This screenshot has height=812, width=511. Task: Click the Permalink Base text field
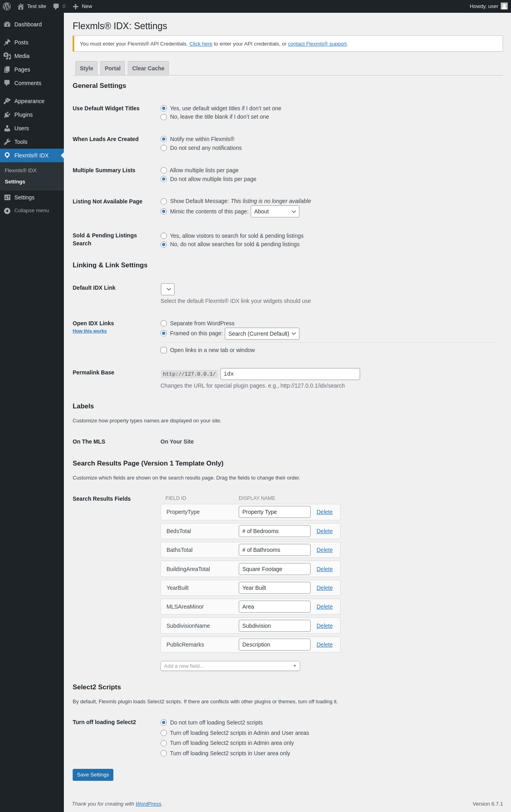coord(290,374)
